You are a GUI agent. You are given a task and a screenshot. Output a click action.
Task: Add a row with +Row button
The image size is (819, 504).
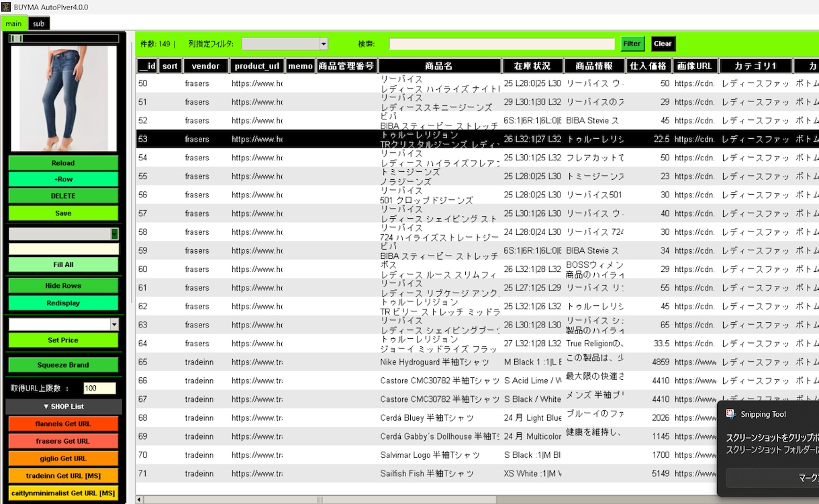(x=63, y=179)
